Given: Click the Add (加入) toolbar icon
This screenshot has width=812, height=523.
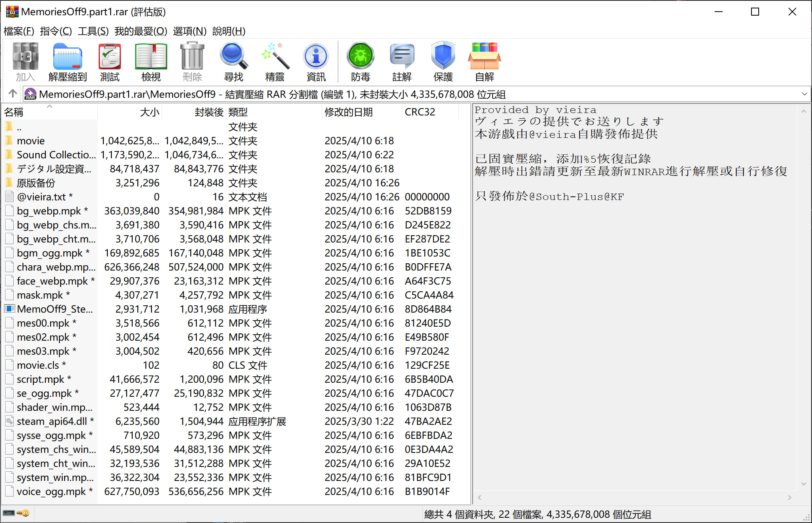Looking at the screenshot, I should [x=26, y=62].
